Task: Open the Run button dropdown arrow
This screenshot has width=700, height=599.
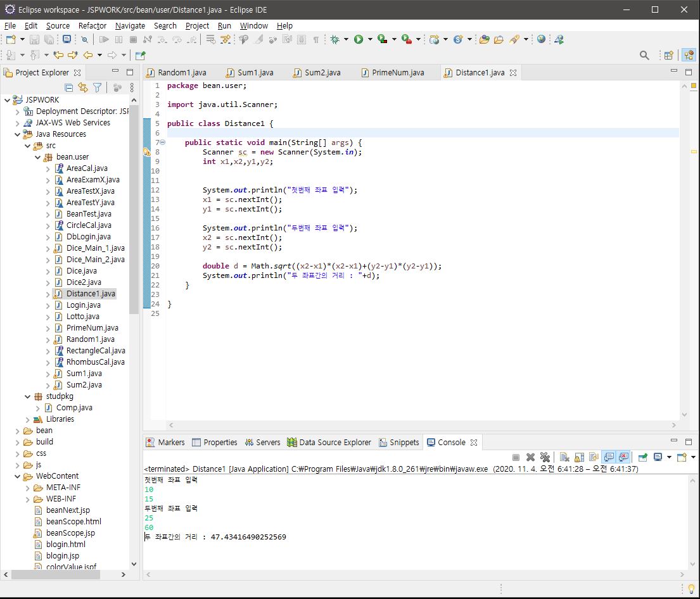Action: 369,39
